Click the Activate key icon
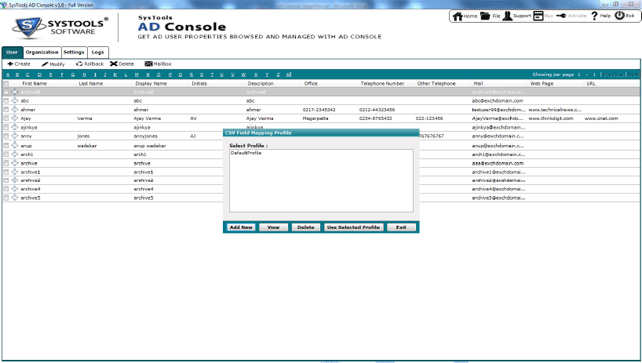 561,16
